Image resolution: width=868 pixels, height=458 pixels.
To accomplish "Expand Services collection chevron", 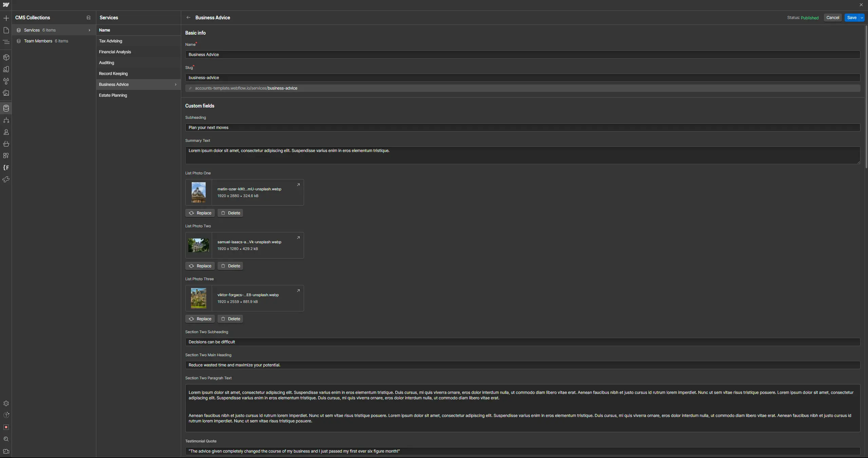I will (89, 30).
